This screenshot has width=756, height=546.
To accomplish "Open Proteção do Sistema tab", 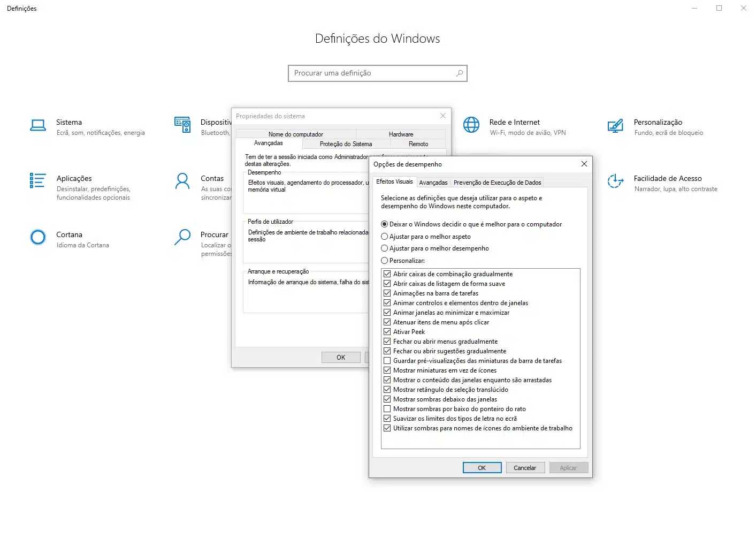I will [346, 144].
